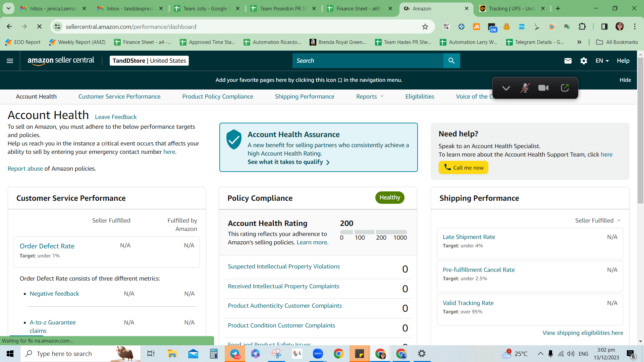Open the All Bookmarks folder
This screenshot has height=362, width=644.
[x=617, y=42]
